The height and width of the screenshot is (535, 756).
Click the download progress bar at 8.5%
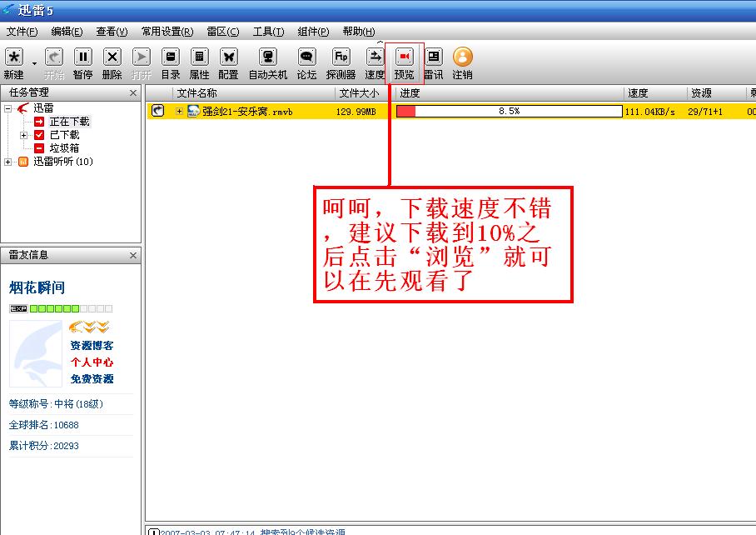click(509, 111)
